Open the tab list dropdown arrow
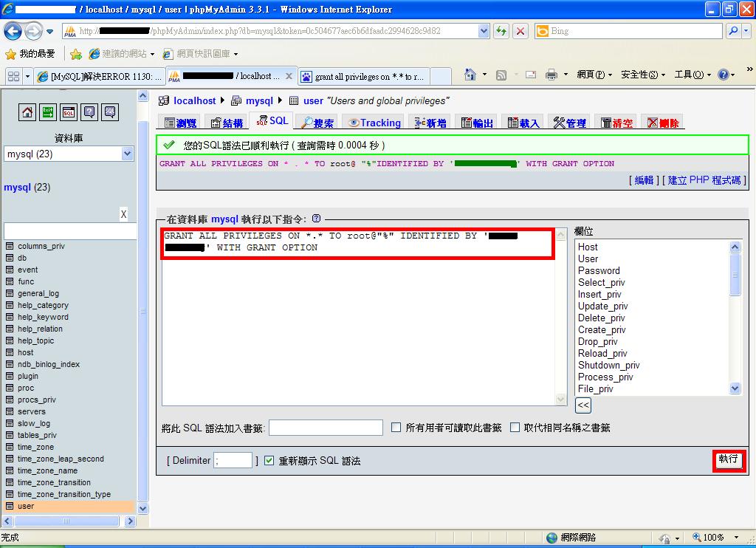756x548 pixels. [x=27, y=76]
